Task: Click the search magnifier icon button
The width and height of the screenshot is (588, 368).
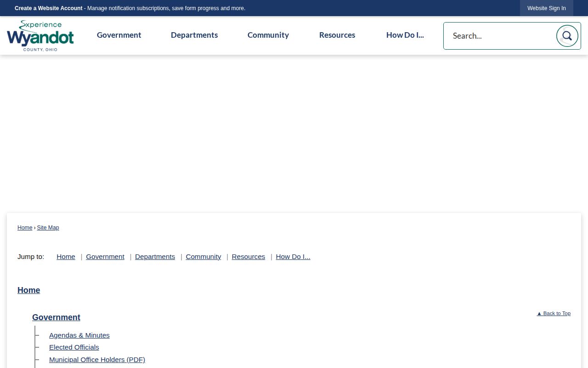Action: [567, 36]
